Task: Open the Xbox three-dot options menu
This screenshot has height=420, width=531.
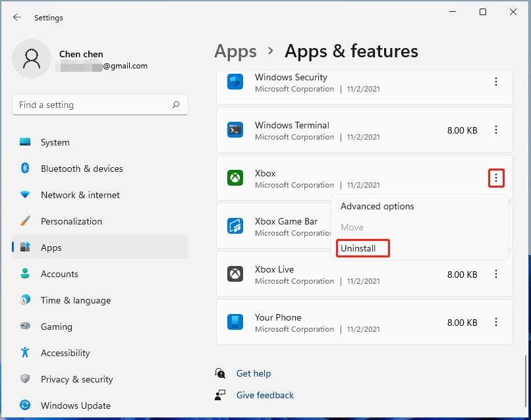Action: point(496,178)
